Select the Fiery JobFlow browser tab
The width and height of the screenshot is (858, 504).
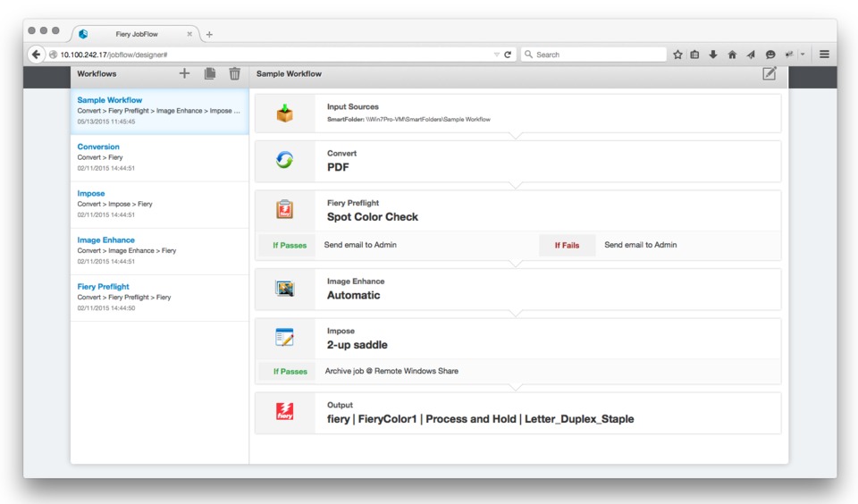136,34
